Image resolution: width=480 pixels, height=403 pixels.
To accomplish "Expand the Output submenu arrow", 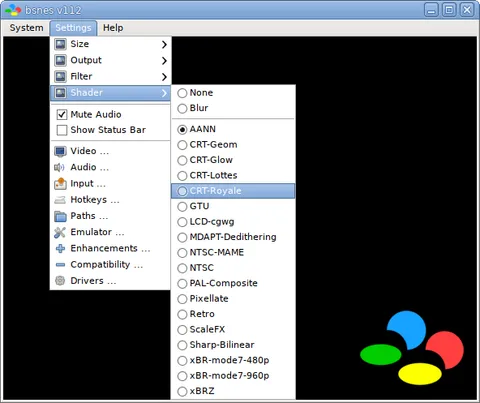I will 164,61.
